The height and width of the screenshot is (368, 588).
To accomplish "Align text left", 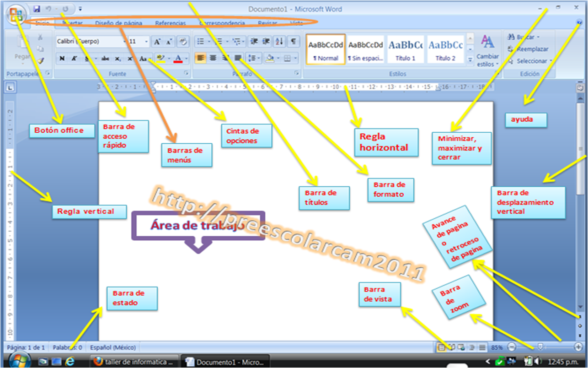I will (x=200, y=58).
